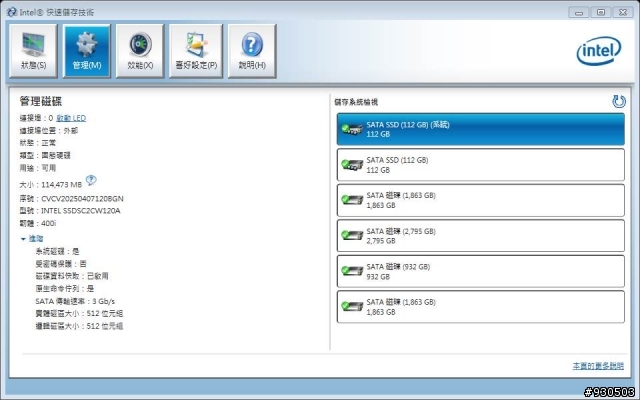
Task: Click the 管理磁碟 heading
Action: [41, 101]
